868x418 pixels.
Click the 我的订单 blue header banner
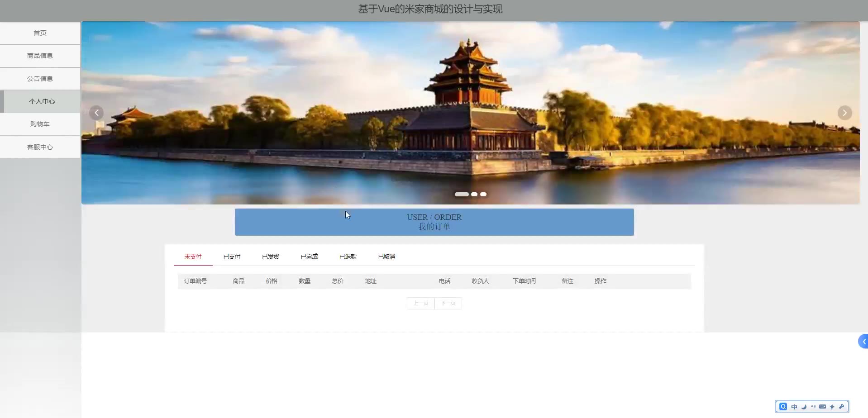coord(434,222)
